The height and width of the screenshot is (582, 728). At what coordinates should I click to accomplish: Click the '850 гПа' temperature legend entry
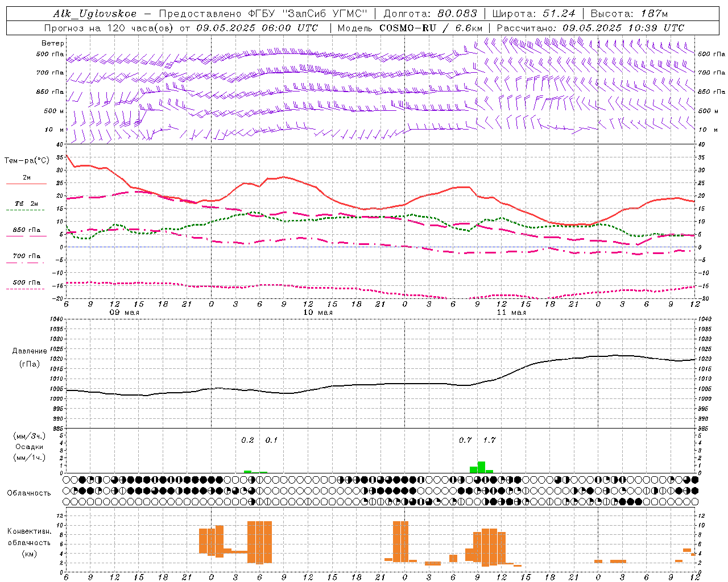tap(26, 230)
